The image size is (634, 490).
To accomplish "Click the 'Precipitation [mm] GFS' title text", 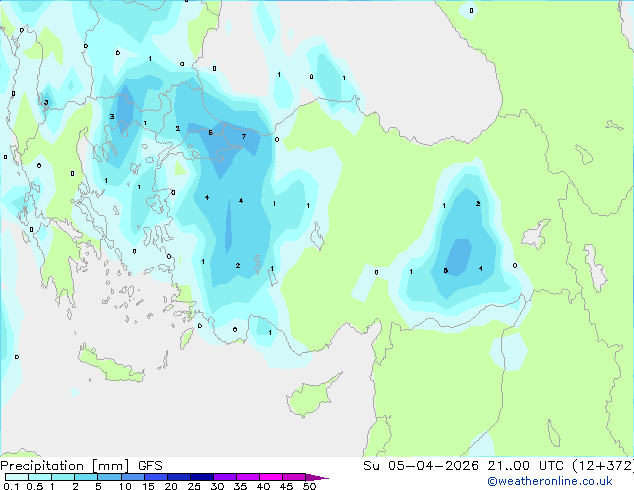I will [81, 466].
